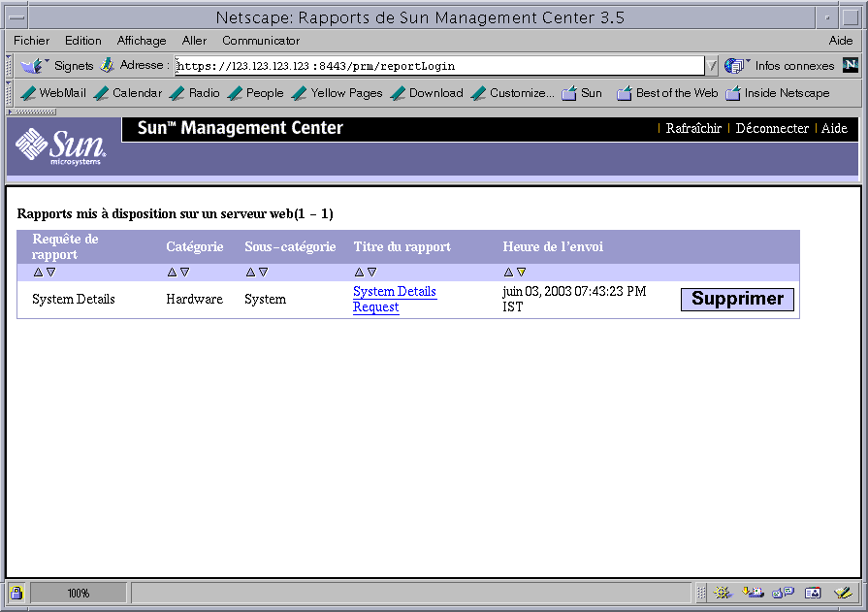Open the Fichier menu

coord(32,41)
